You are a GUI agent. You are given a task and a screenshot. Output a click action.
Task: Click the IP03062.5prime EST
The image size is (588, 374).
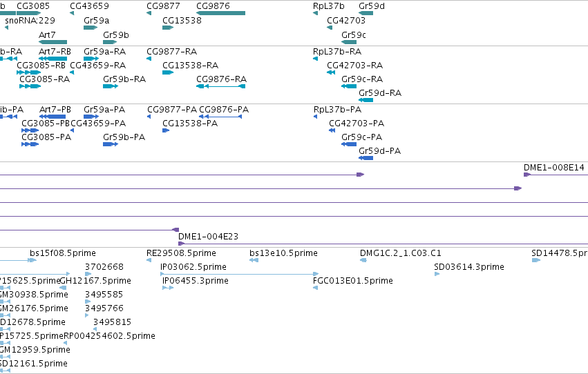coord(240,274)
